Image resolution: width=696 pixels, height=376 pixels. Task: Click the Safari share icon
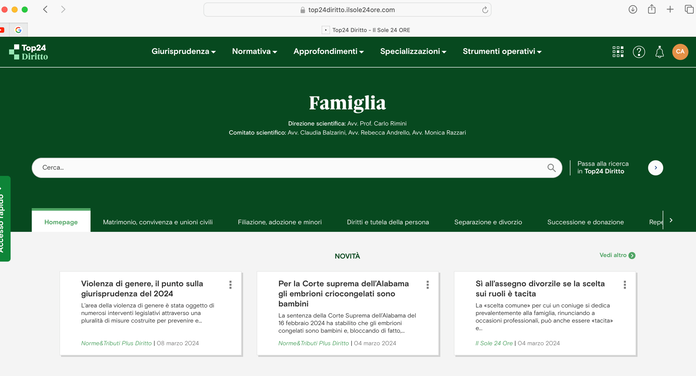coord(652,9)
